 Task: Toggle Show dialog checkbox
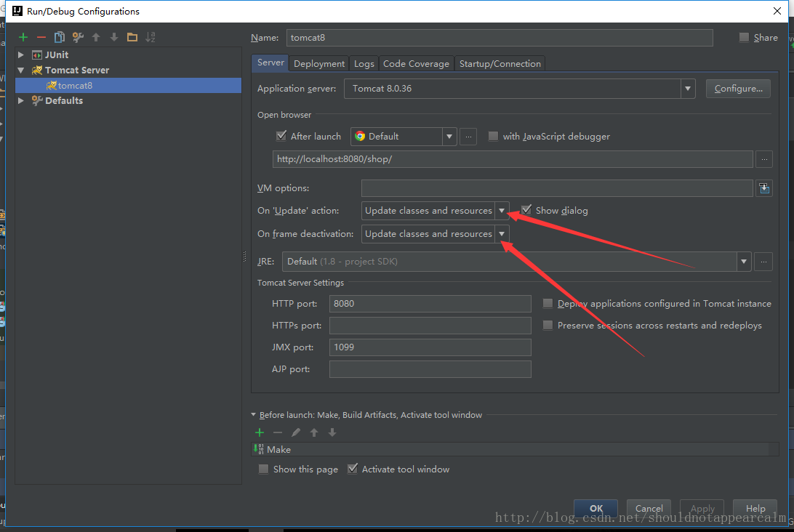click(526, 210)
